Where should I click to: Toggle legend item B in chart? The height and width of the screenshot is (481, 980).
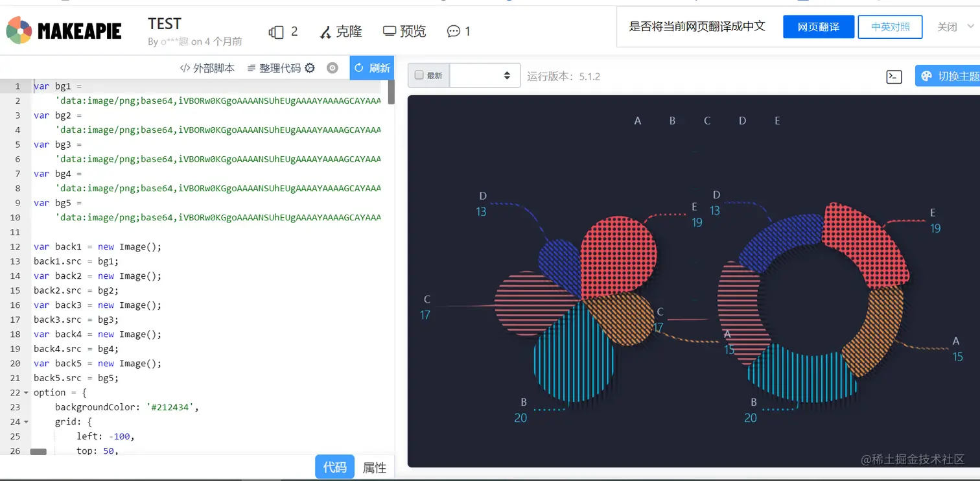673,121
